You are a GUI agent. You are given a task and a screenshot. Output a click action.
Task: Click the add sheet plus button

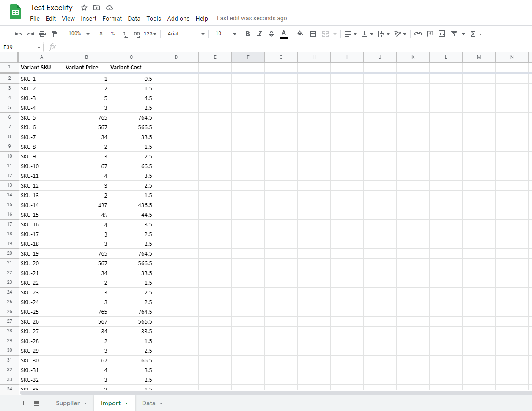click(24, 403)
